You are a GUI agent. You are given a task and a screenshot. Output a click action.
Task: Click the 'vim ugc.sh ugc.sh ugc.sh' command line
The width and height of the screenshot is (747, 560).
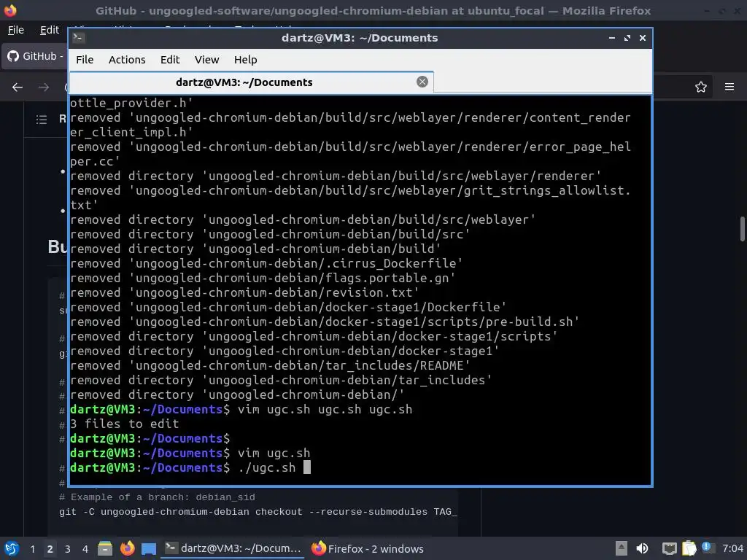click(x=325, y=410)
